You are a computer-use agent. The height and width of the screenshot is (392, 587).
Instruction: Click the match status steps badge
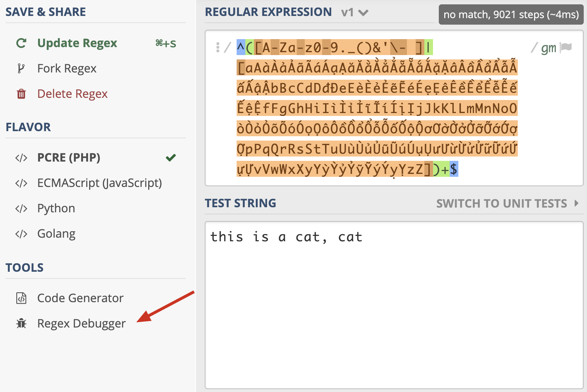tap(511, 14)
